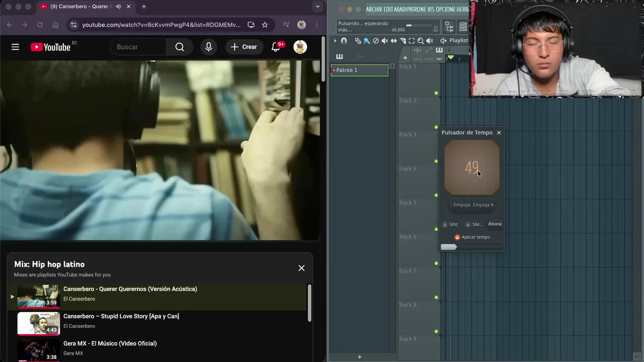
Task: Toggle Track 8 mute LED in playlist
Action: [436, 331]
